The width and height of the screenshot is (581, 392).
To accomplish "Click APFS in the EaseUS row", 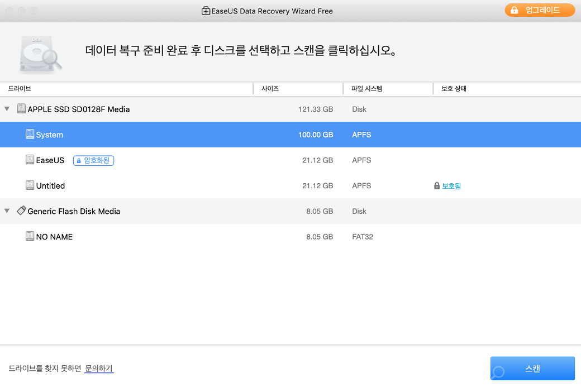I will [361, 160].
